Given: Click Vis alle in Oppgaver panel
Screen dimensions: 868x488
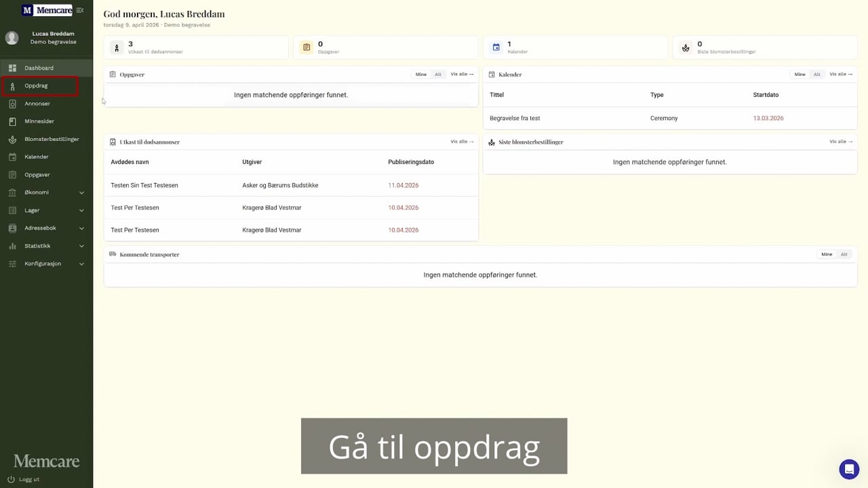Looking at the screenshot, I should (462, 74).
